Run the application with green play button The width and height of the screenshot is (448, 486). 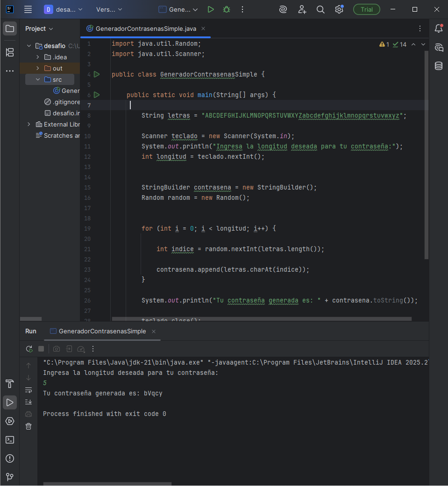point(211,10)
